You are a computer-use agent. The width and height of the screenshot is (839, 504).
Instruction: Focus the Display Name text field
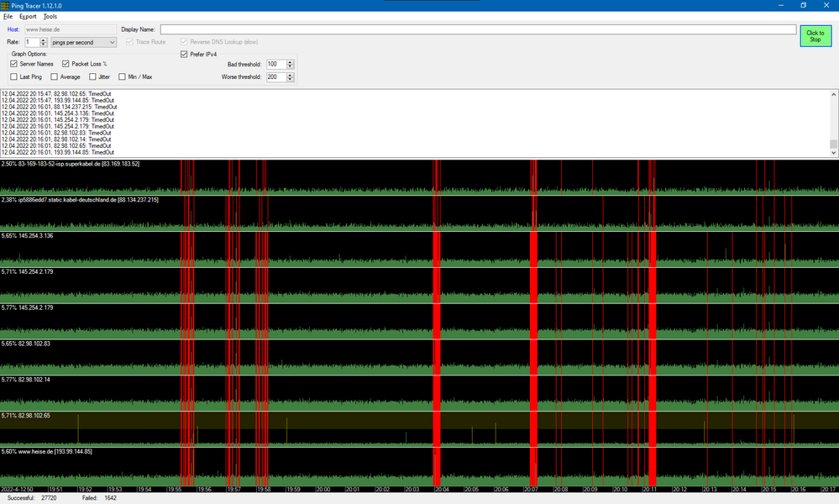pyautogui.click(x=478, y=29)
